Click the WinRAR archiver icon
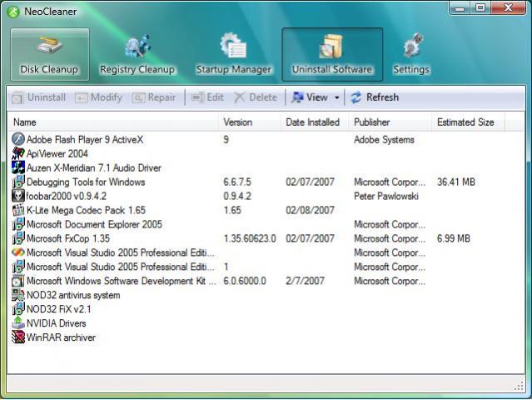Image resolution: width=532 pixels, height=400 pixels. click(18, 337)
